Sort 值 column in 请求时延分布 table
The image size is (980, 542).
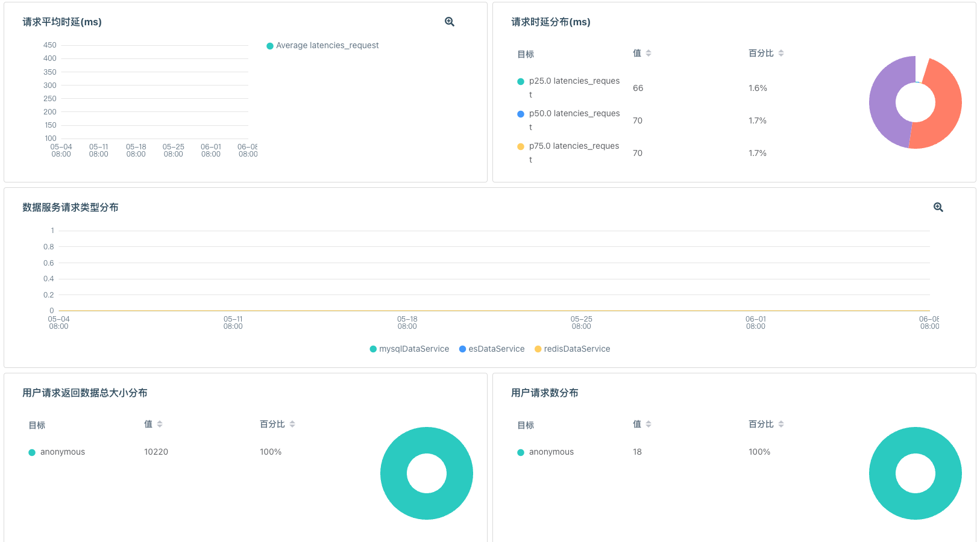coord(649,53)
